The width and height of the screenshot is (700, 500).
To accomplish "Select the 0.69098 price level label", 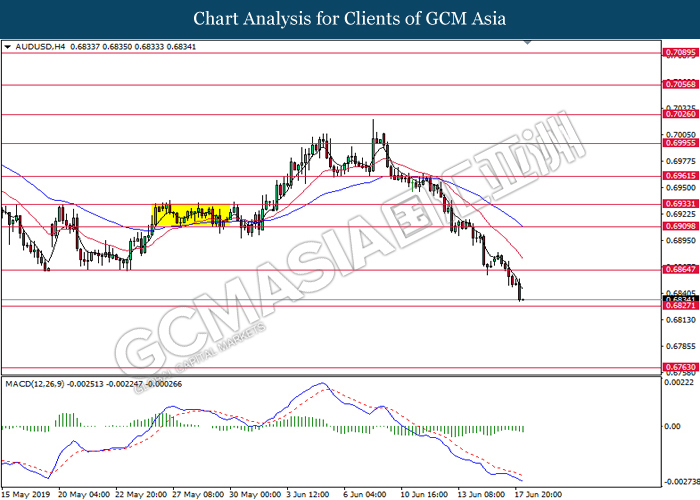I will [x=680, y=226].
